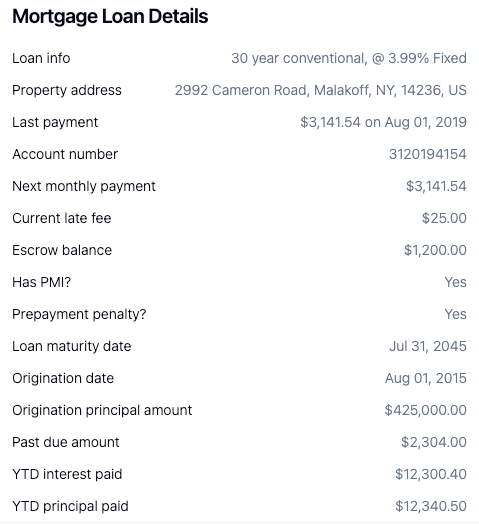Image resolution: width=479 pixels, height=524 pixels.
Task: Select the YTD interest paid $12,300.40 value
Action: coord(431,475)
